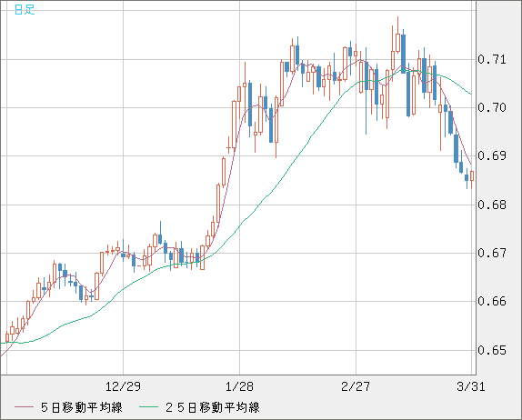Click the 3/31 date label
The width and height of the screenshot is (522, 420).
(x=471, y=386)
